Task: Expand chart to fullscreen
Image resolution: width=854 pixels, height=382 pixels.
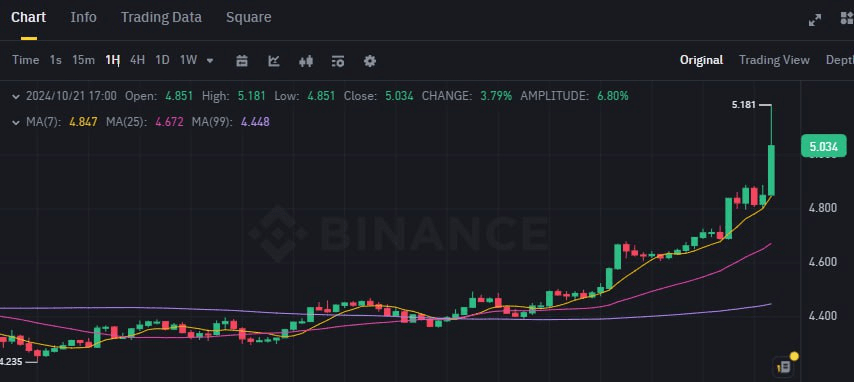Action: tap(815, 20)
